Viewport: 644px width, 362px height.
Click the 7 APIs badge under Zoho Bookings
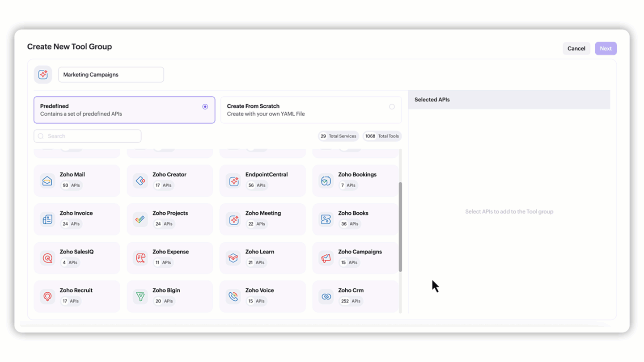click(348, 185)
